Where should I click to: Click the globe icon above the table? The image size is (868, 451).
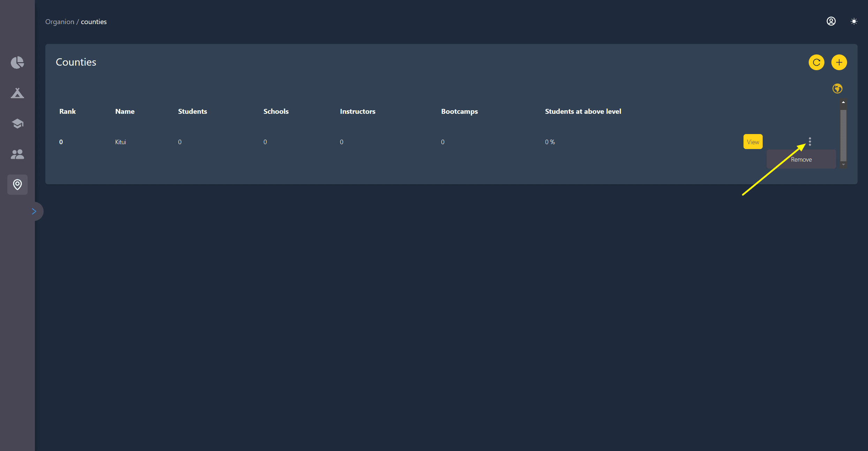point(837,88)
